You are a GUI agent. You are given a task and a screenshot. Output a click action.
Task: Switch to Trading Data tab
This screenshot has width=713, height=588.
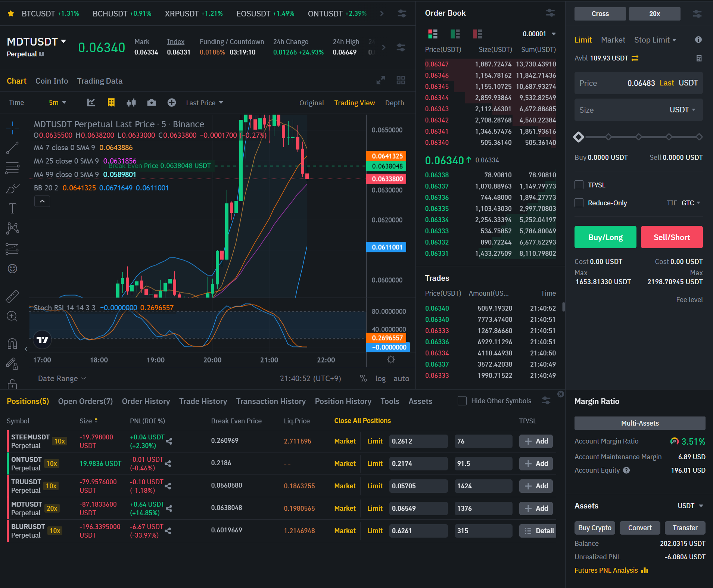click(100, 81)
